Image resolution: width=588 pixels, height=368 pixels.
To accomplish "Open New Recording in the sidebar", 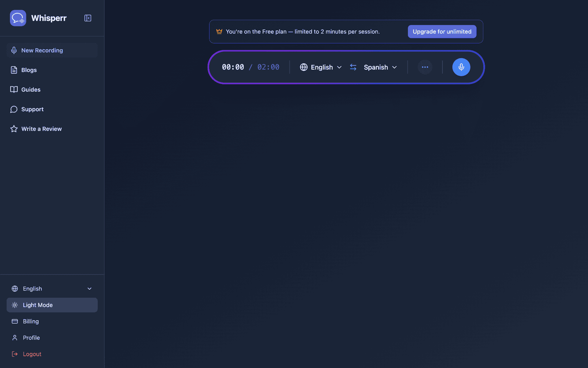I will click(x=52, y=50).
